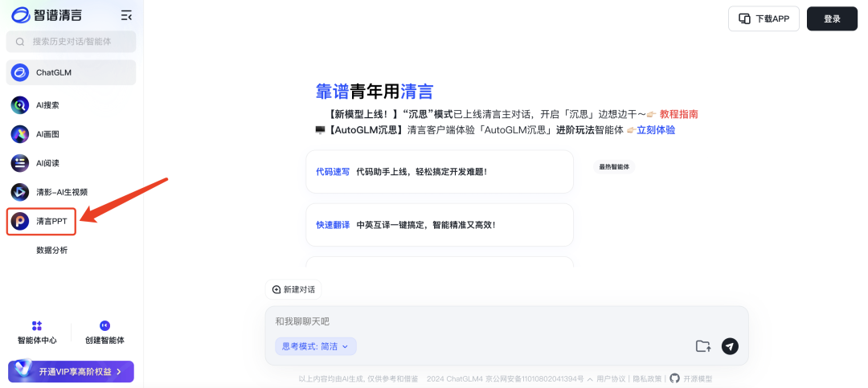This screenshot has width=868, height=388.
Task: Open the 教程指南 link
Action: 678,114
